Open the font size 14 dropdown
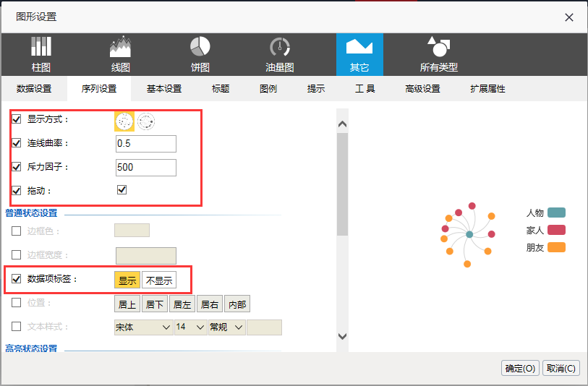This screenshot has width=588, height=386. [x=191, y=327]
